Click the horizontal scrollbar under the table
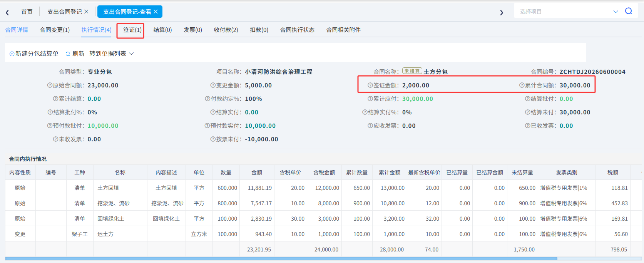The height and width of the screenshot is (263, 644). (281, 258)
